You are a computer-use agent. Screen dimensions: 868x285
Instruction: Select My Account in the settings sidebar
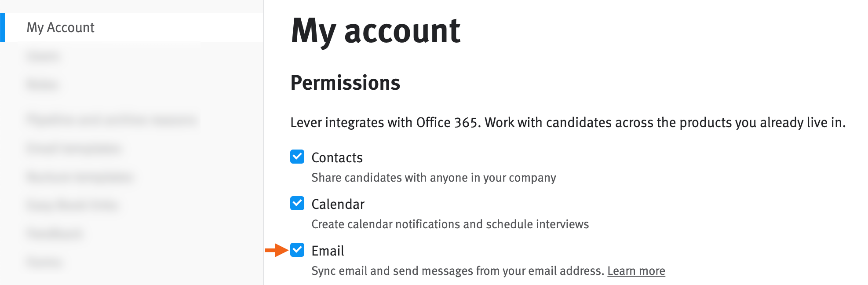(61, 28)
